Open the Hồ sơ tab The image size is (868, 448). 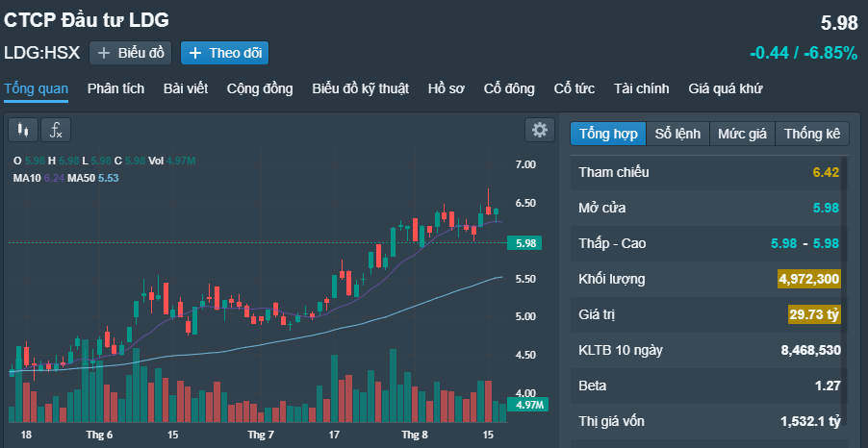(x=447, y=88)
